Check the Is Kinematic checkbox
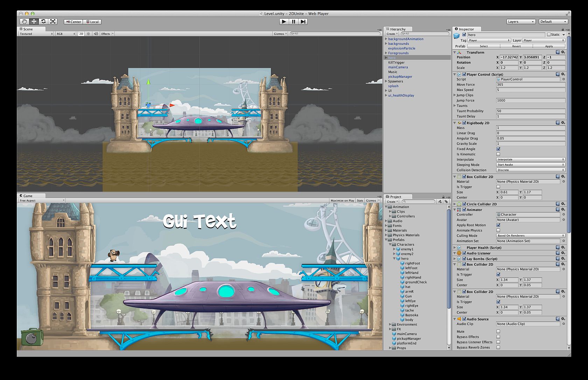 coord(498,154)
